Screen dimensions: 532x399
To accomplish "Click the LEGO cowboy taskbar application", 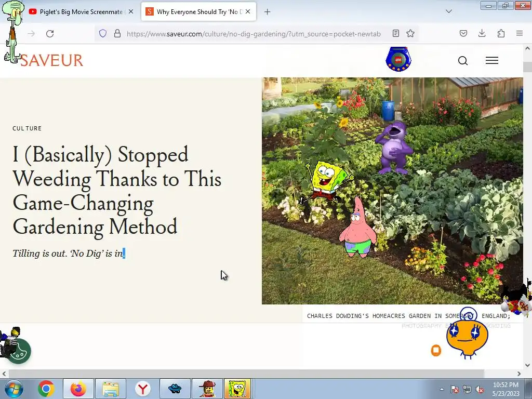I will (207, 389).
